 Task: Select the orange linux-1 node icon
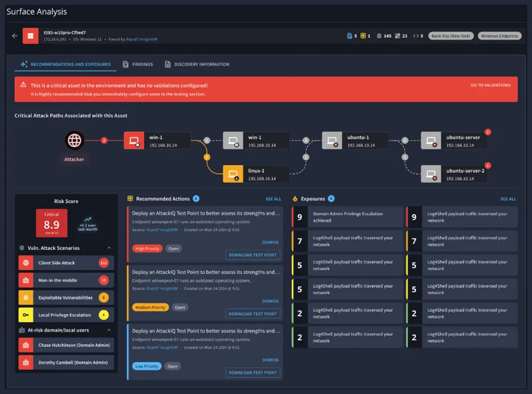click(x=233, y=174)
